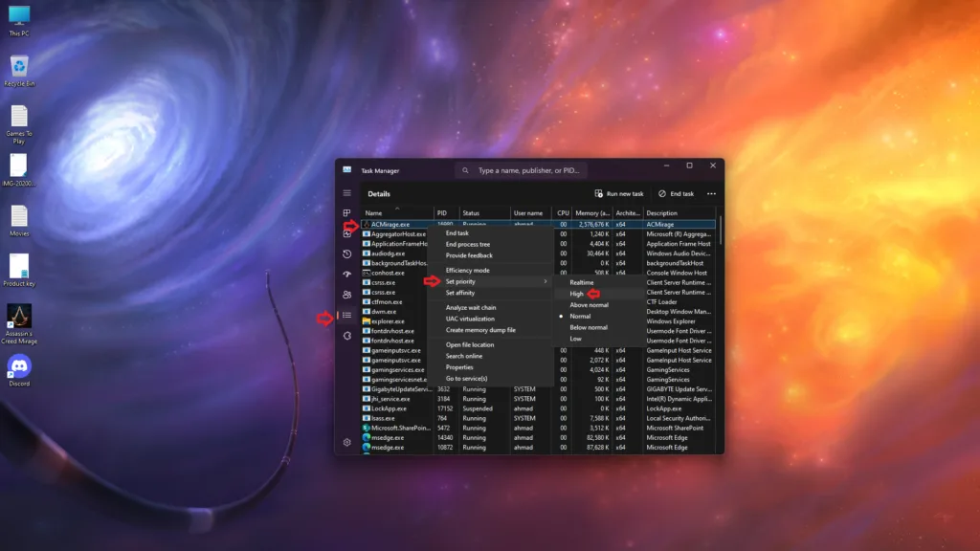Toggle Efficiency mode in context menu
The width and height of the screenshot is (980, 551).
pos(491,271)
